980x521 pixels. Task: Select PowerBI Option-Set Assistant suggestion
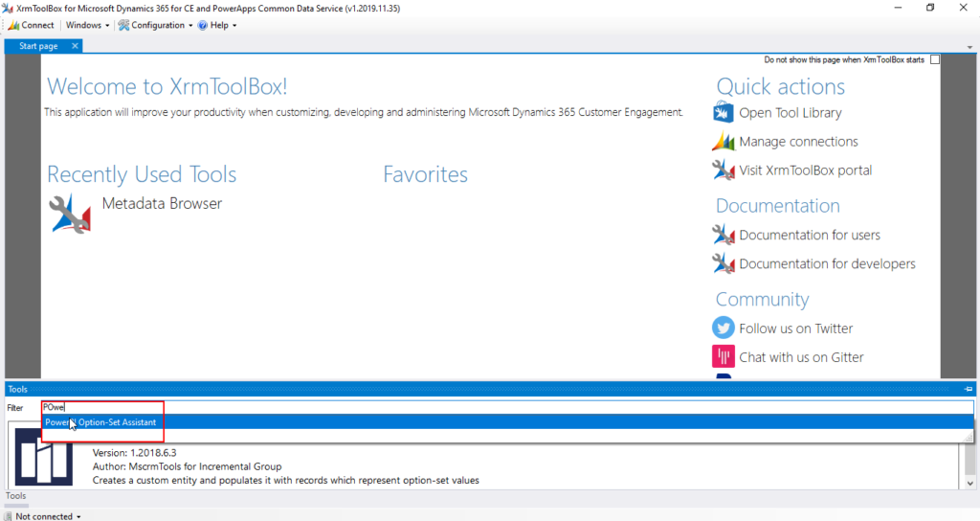click(x=507, y=422)
